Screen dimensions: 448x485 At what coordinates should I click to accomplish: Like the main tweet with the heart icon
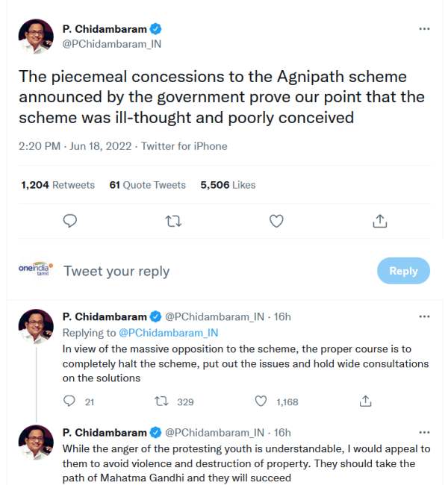(x=276, y=221)
